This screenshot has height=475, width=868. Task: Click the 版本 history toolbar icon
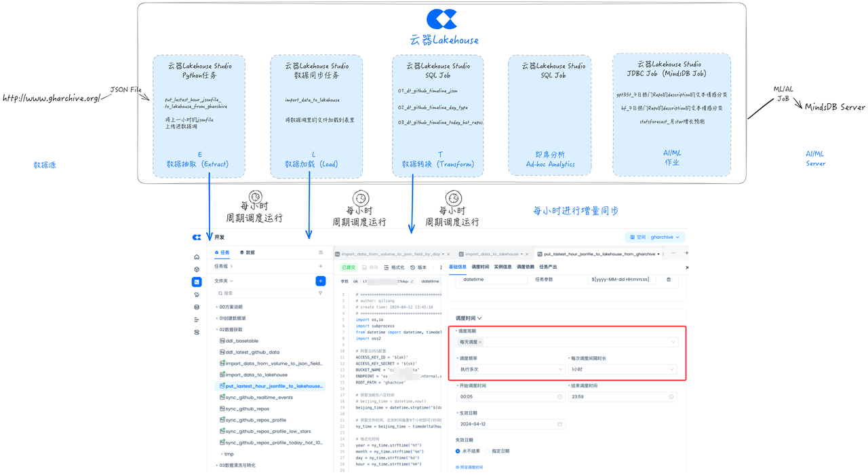pyautogui.click(x=418, y=267)
